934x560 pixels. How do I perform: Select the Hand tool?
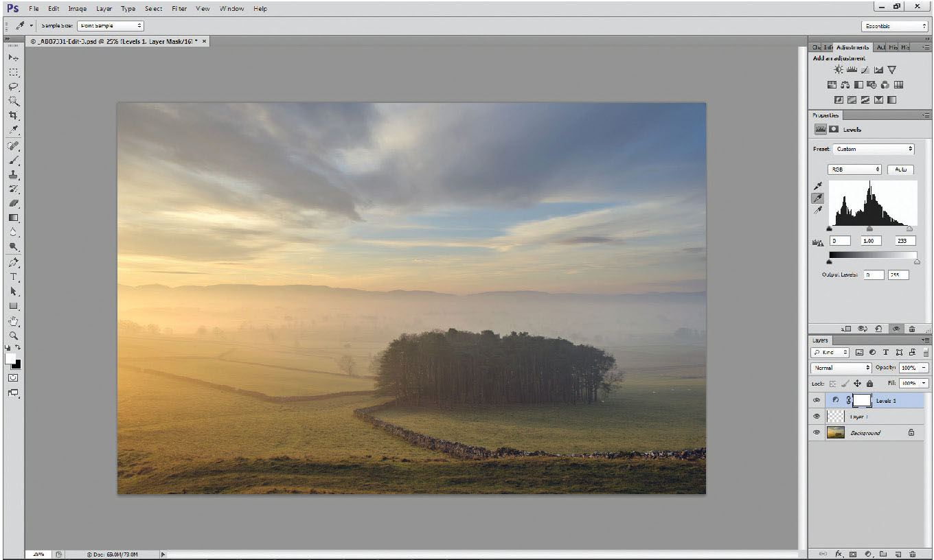13,321
